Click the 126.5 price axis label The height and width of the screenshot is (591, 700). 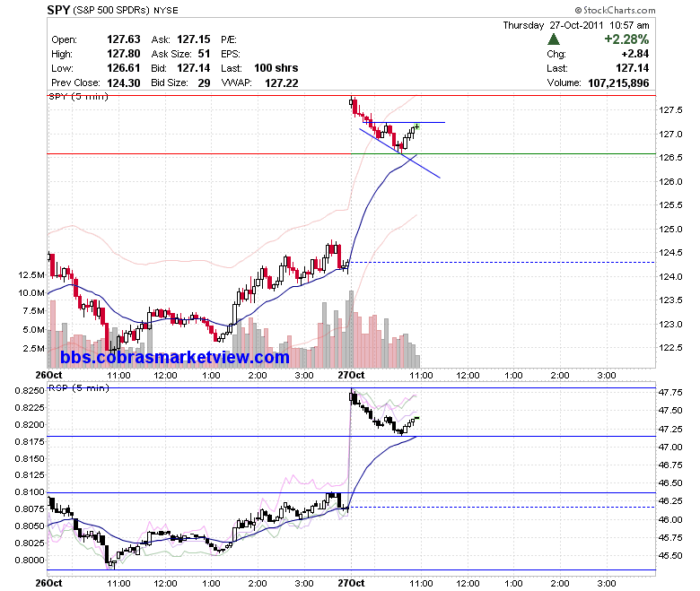[x=670, y=158]
